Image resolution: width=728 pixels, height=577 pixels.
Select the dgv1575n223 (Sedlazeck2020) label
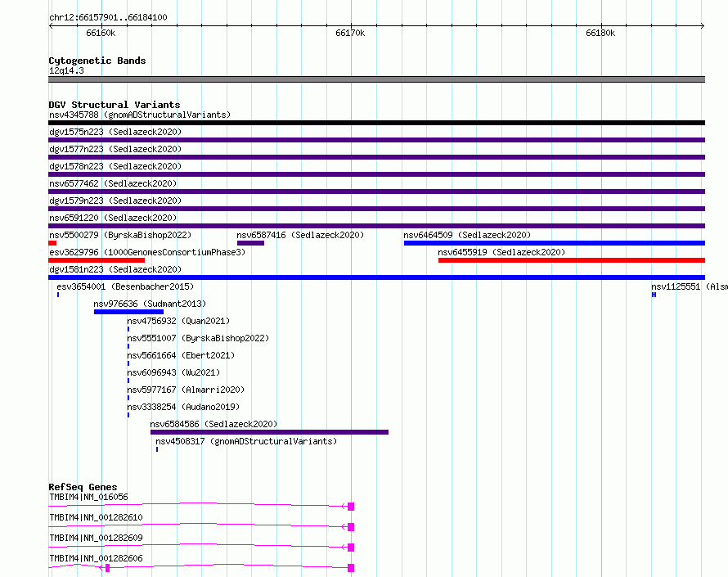click(x=115, y=132)
